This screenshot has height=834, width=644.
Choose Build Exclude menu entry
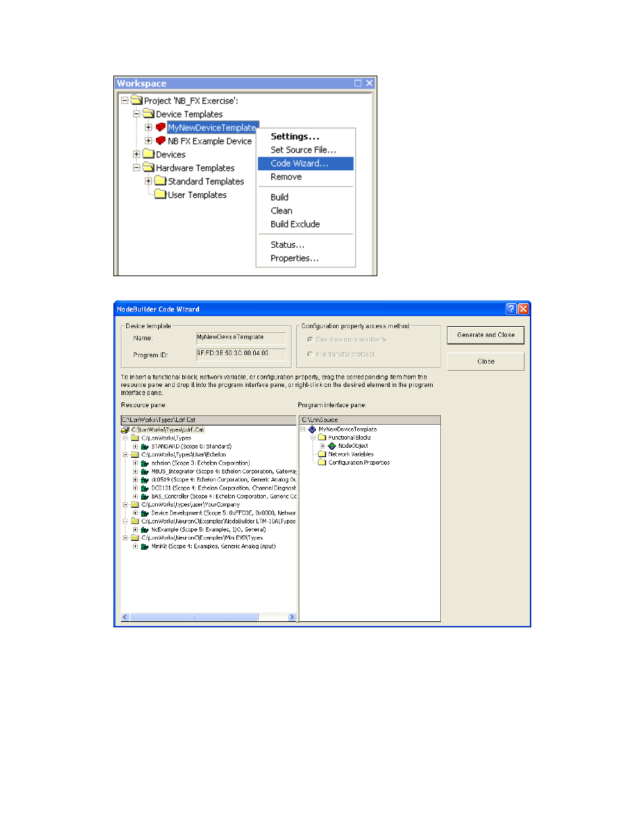point(306,224)
